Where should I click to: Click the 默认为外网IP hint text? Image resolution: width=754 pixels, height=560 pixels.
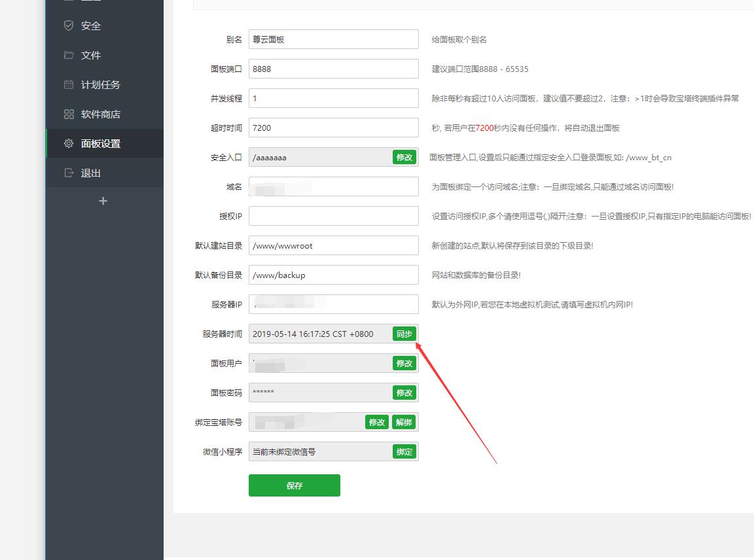pyautogui.click(x=532, y=304)
